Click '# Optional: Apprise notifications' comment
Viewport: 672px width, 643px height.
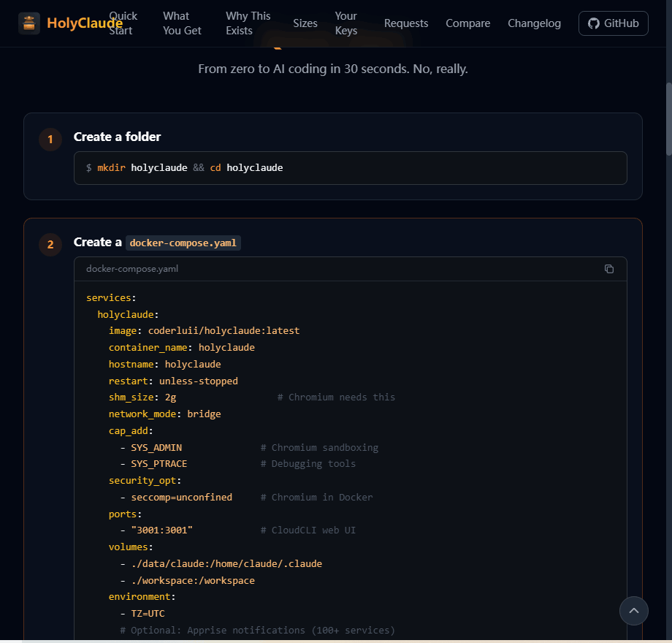pyautogui.click(x=258, y=630)
